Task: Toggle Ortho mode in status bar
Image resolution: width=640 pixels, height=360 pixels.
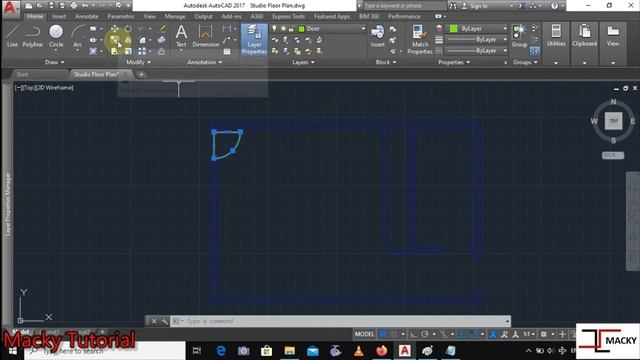Action: (x=413, y=334)
